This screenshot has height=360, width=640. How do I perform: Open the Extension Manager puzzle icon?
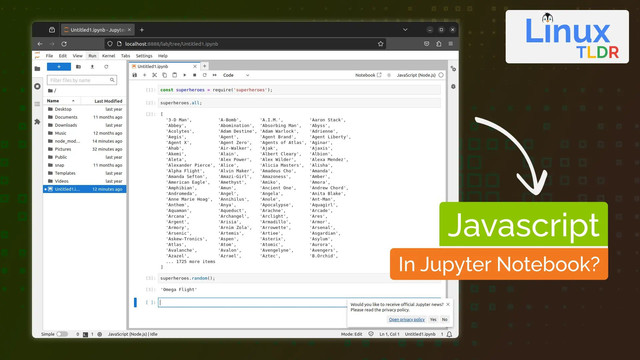click(x=38, y=122)
